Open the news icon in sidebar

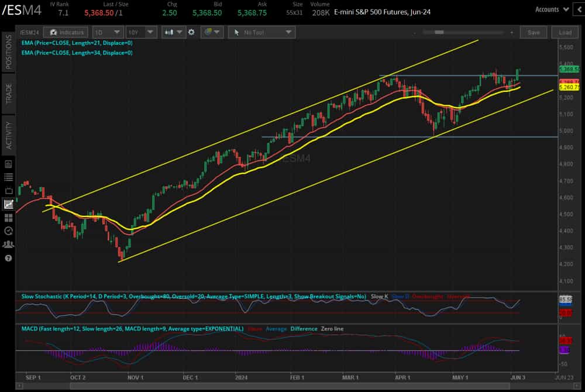[8, 164]
